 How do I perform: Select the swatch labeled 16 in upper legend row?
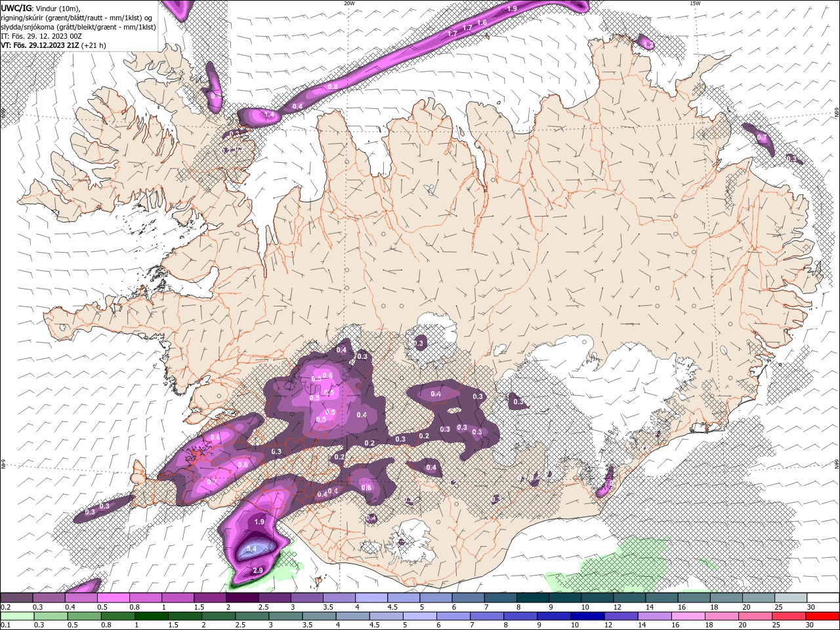coord(694,598)
